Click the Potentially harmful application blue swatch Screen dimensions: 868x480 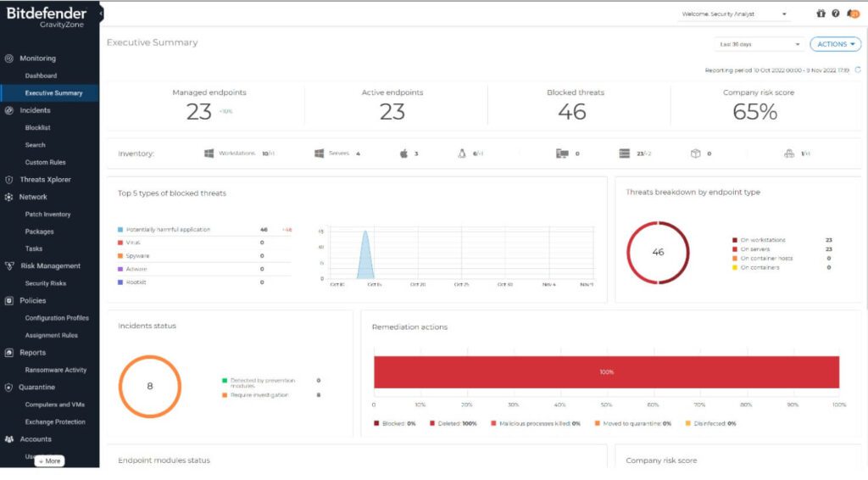120,229
